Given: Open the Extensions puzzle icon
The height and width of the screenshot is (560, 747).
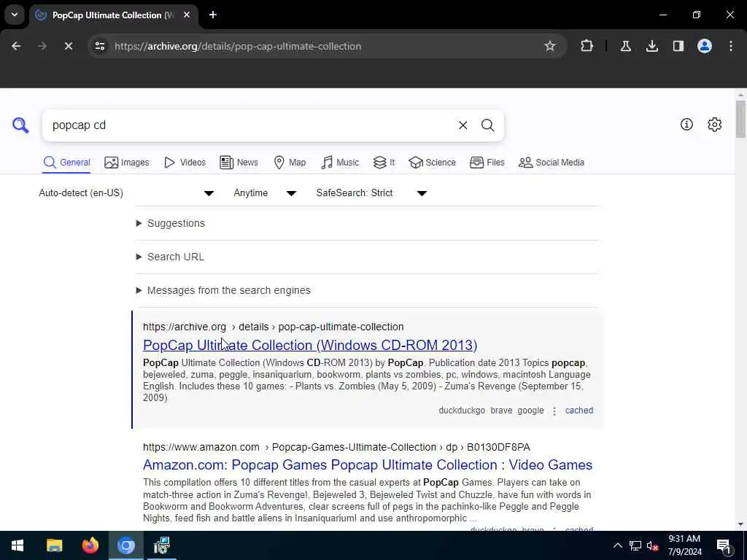Looking at the screenshot, I should coord(587,46).
